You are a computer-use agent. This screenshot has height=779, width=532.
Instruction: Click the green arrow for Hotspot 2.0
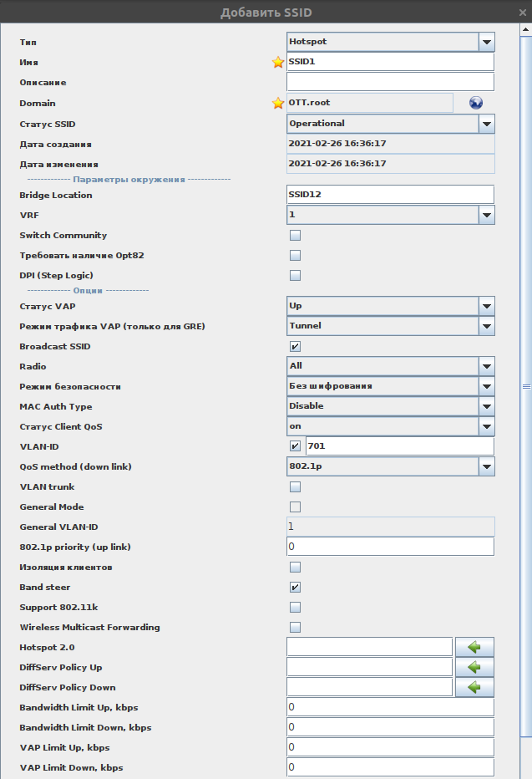pos(474,647)
